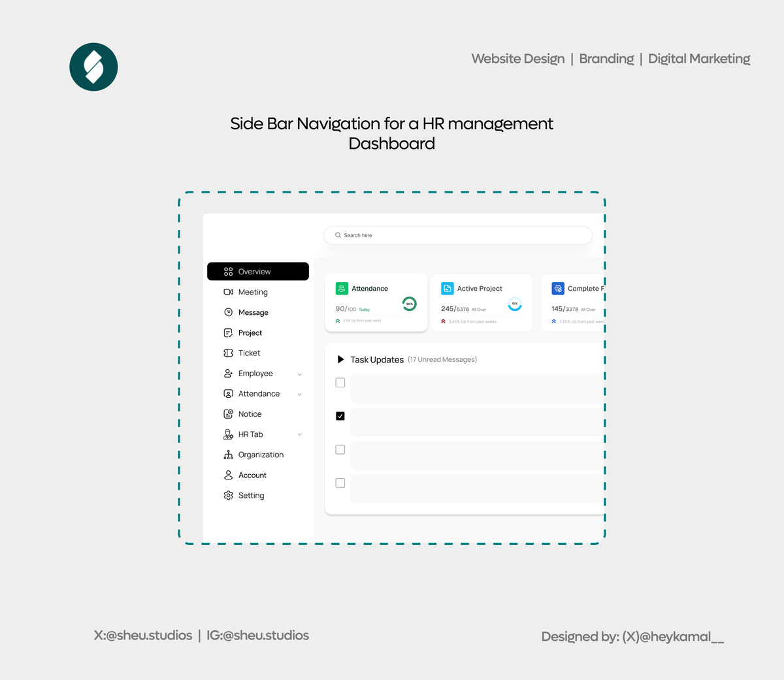
Task: Switch to the Overview section
Action: point(255,271)
